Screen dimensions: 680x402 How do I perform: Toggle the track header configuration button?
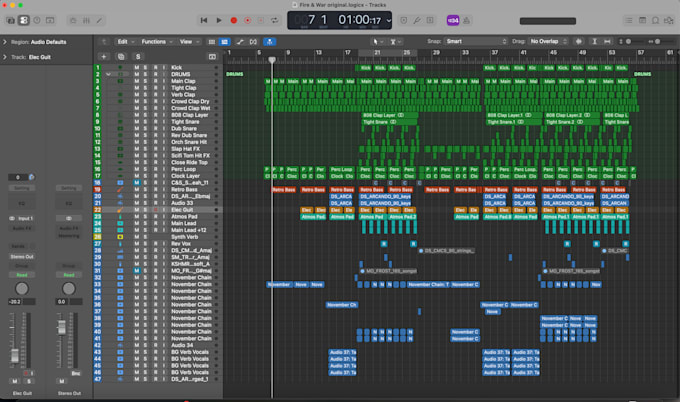(212, 57)
